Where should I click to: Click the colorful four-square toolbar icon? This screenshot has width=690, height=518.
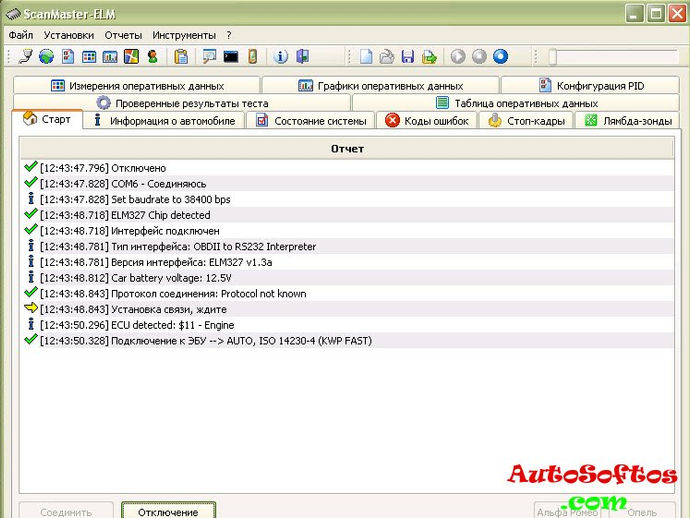131,57
